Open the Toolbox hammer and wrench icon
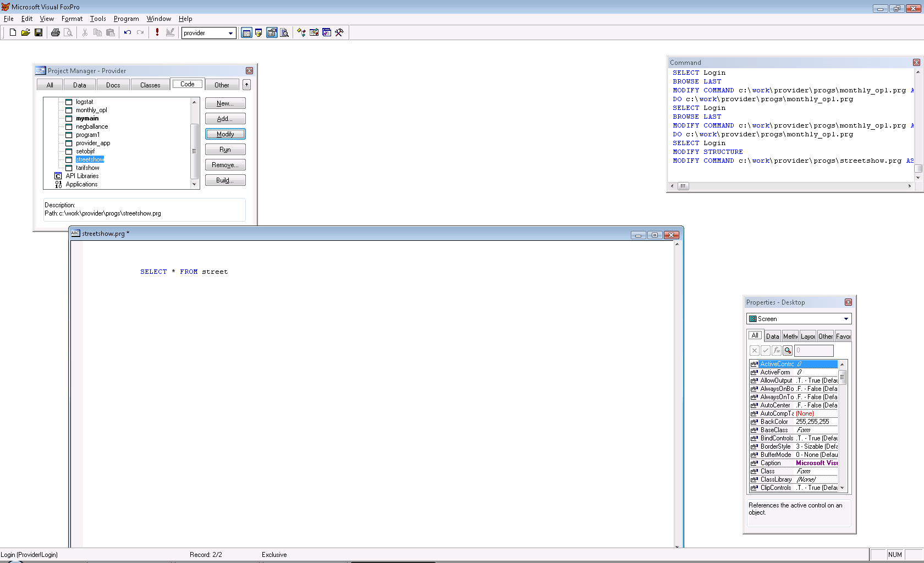Image resolution: width=924 pixels, height=563 pixels. coord(339,33)
